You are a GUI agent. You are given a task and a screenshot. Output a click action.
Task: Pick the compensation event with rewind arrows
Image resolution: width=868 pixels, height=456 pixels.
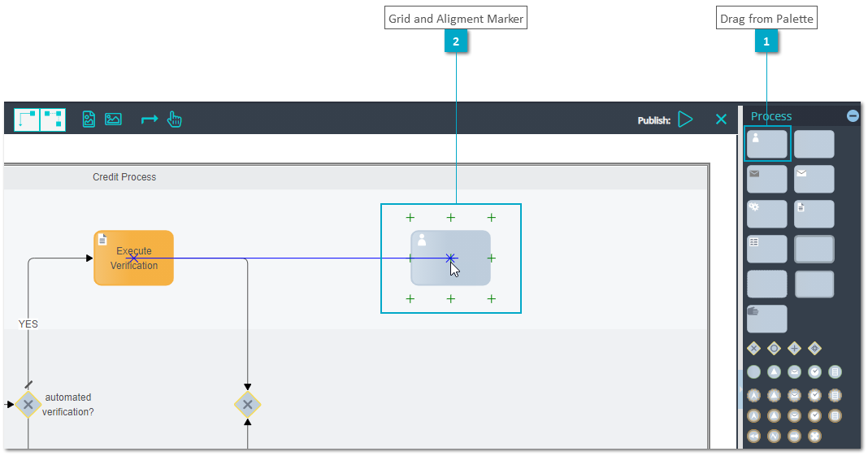[753, 436]
